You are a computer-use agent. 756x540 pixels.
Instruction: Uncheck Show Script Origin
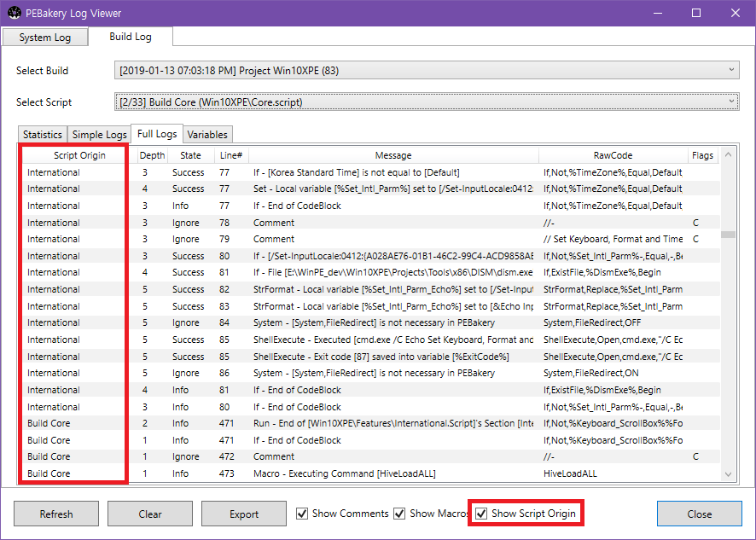click(482, 513)
